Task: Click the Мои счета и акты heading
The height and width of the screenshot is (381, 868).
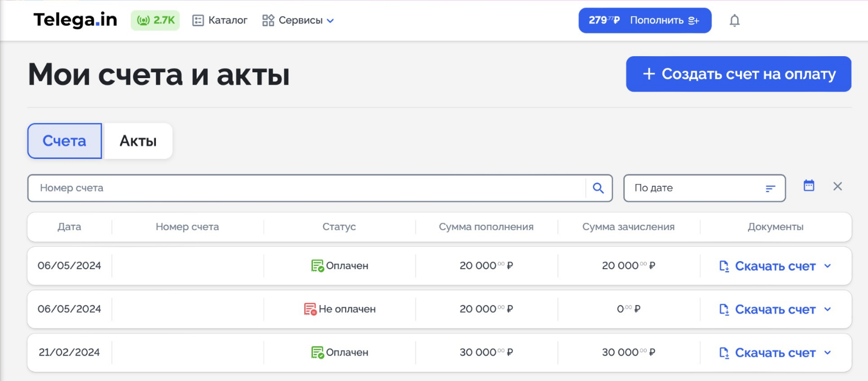Action: click(x=159, y=74)
